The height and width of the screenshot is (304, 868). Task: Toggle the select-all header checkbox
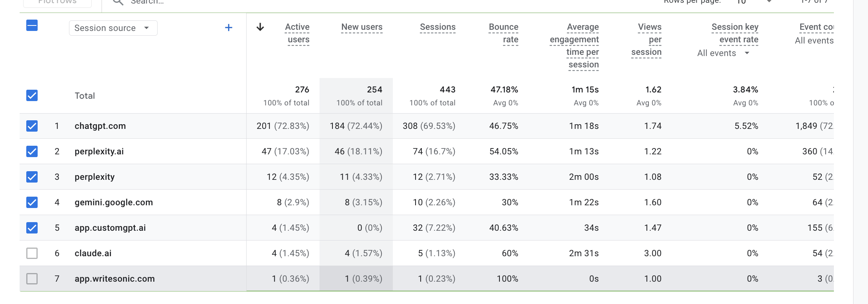(32, 25)
